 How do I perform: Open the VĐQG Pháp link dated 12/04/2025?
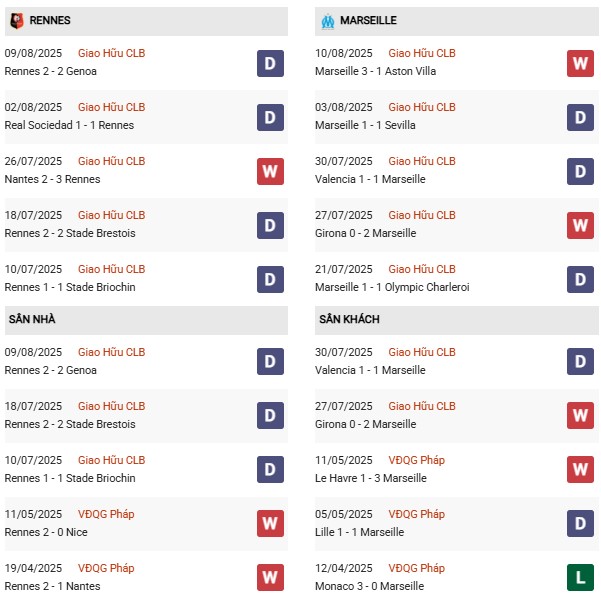(417, 568)
